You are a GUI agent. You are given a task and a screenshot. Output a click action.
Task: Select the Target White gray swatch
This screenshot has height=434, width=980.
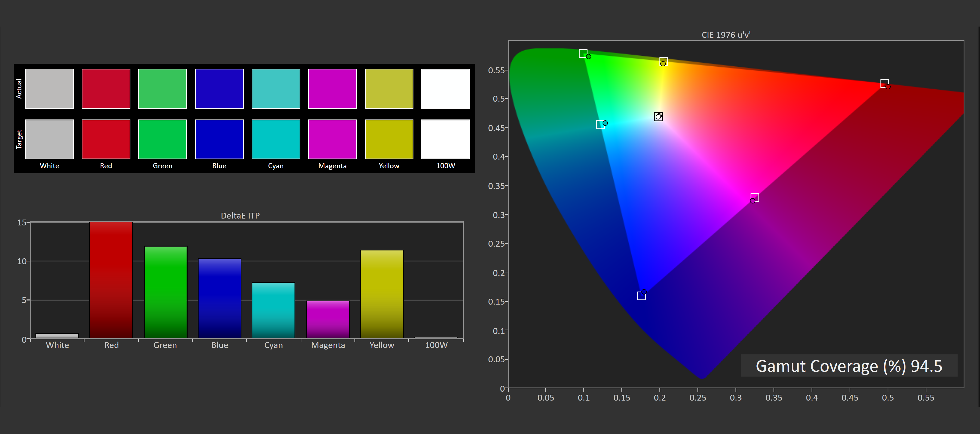click(50, 139)
